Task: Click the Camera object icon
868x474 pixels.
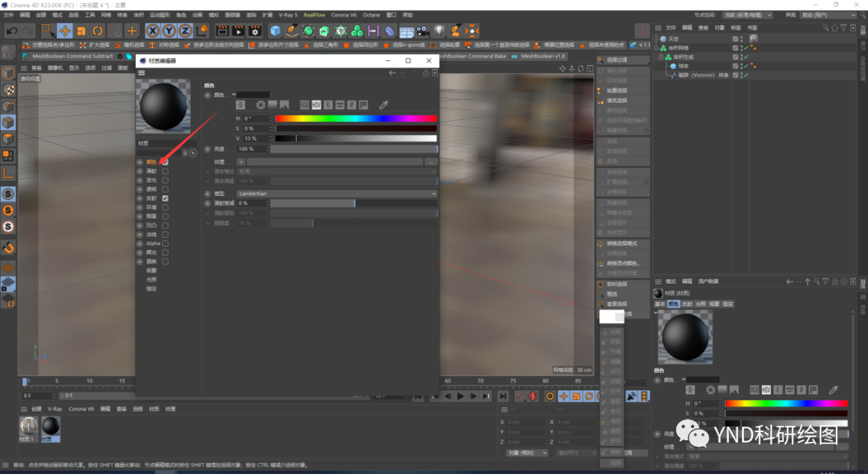Action: (x=423, y=31)
